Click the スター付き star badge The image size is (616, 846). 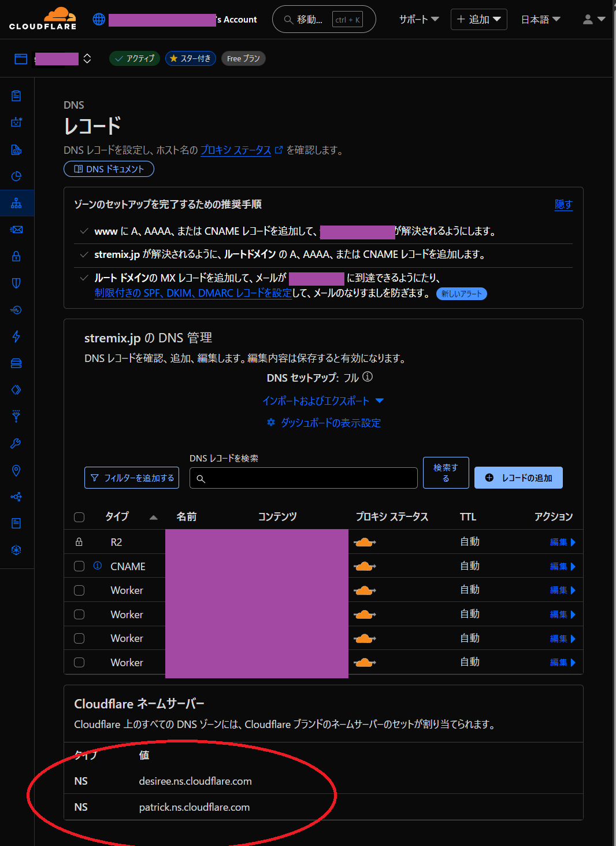[191, 58]
